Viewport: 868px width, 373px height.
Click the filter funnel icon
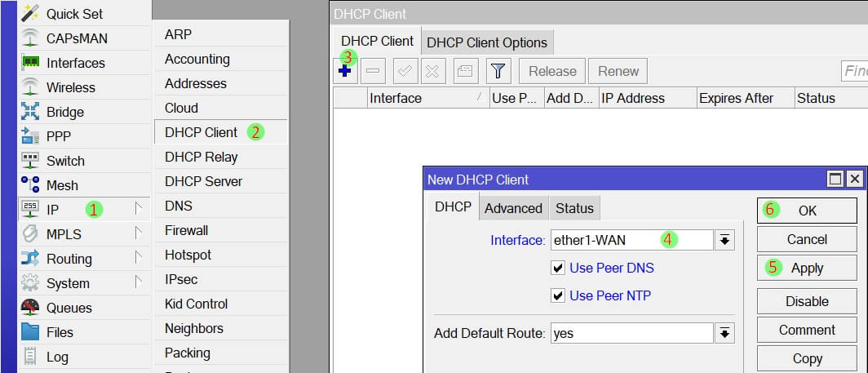point(498,71)
